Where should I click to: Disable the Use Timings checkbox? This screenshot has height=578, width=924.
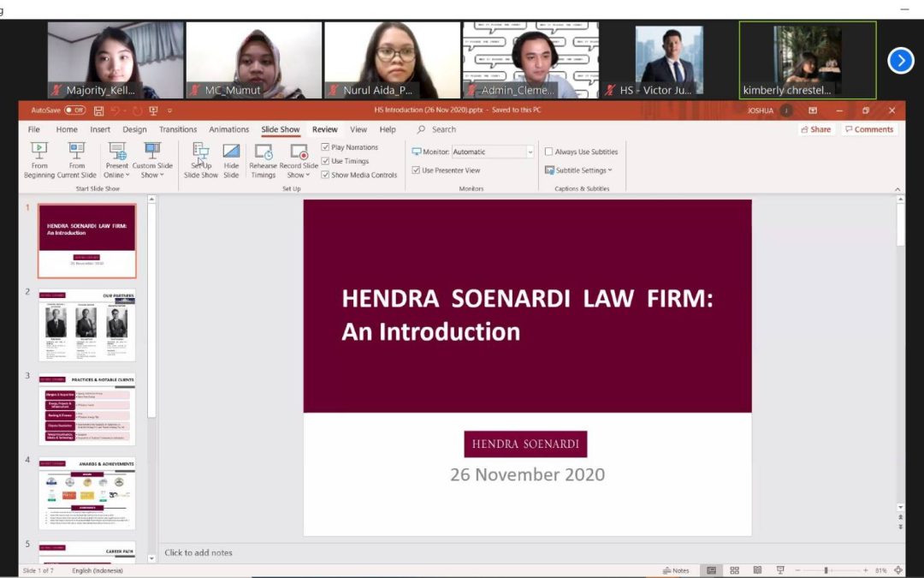point(325,160)
